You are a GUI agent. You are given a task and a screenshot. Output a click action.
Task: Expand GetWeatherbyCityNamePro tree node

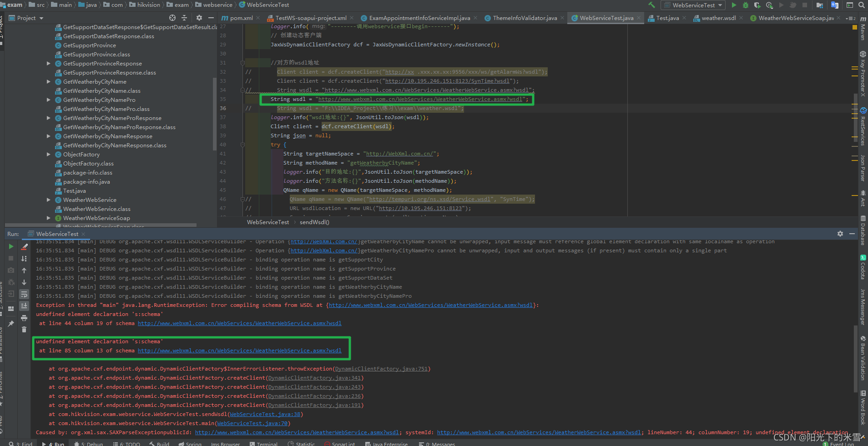pyautogui.click(x=49, y=100)
